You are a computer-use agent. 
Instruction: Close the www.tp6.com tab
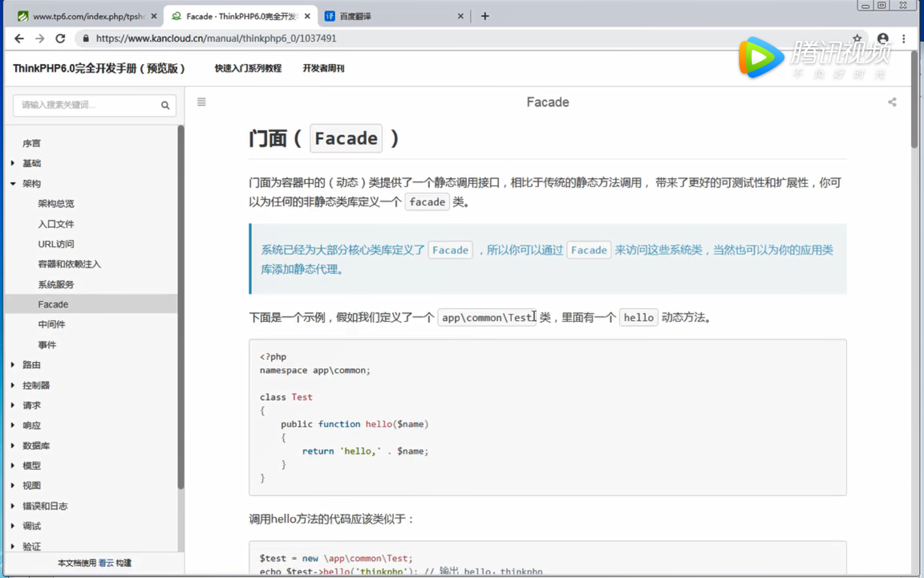[x=154, y=16]
